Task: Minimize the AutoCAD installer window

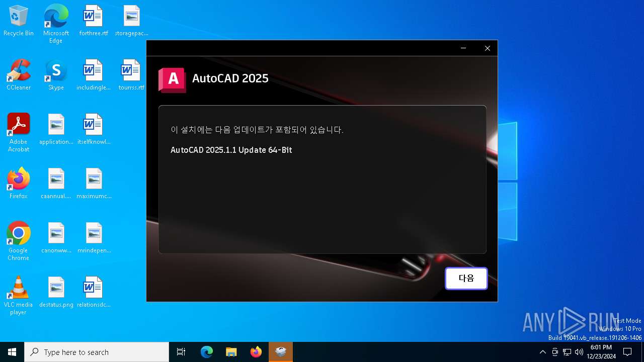Action: 463,48
